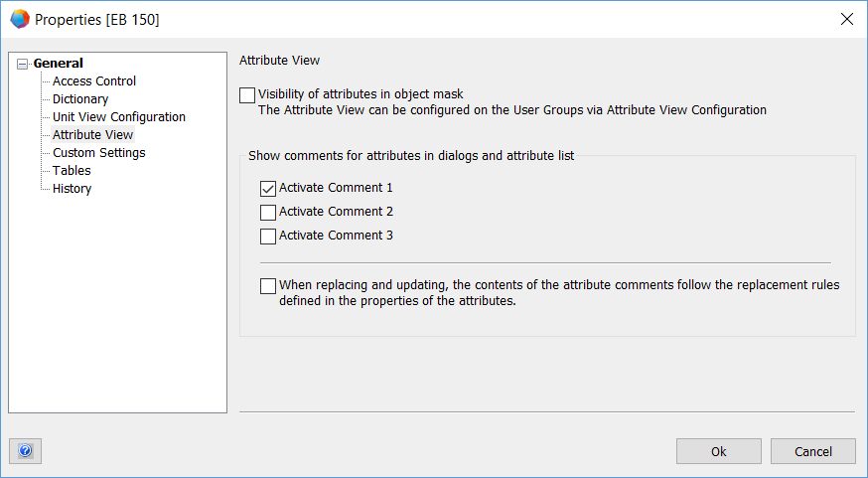The height and width of the screenshot is (478, 868).
Task: Switch to Custom Settings
Action: click(99, 153)
